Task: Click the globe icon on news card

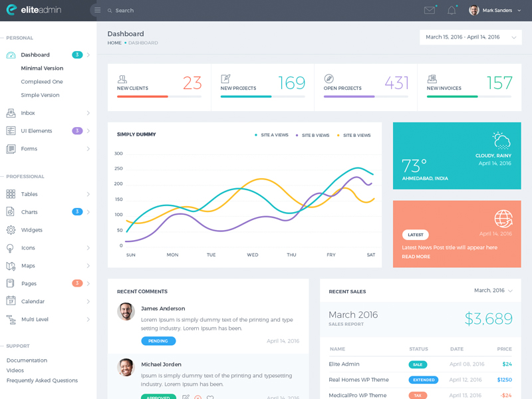Action: click(x=503, y=218)
